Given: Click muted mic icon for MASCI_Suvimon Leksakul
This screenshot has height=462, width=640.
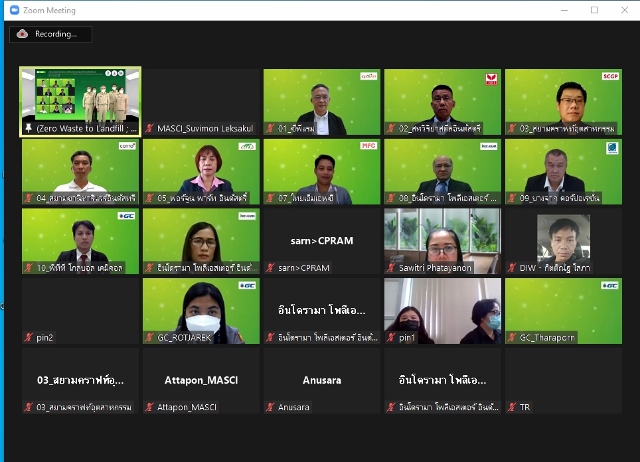Looking at the screenshot, I should tap(150, 129).
